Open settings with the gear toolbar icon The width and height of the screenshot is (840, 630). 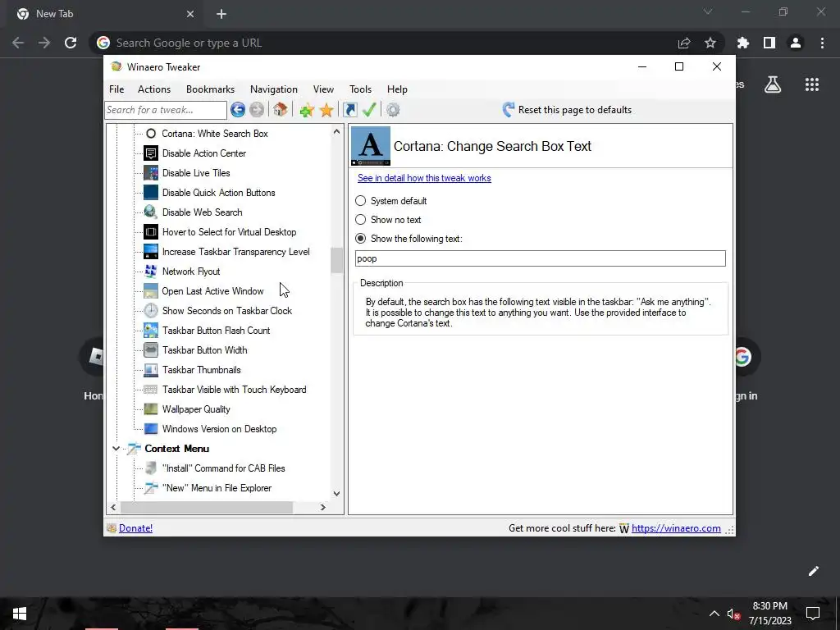click(393, 110)
